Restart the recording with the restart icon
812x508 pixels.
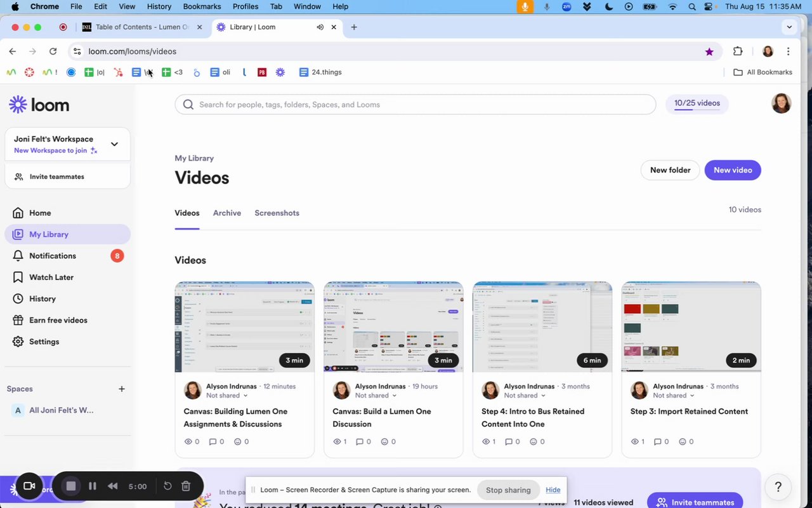point(167,486)
